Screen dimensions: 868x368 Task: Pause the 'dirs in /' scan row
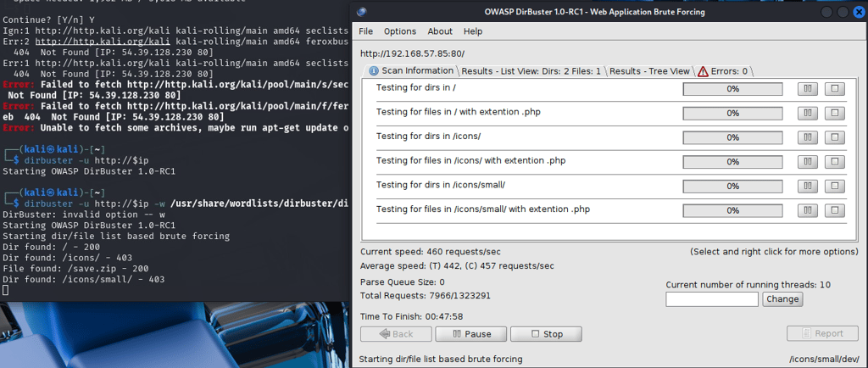(x=808, y=88)
